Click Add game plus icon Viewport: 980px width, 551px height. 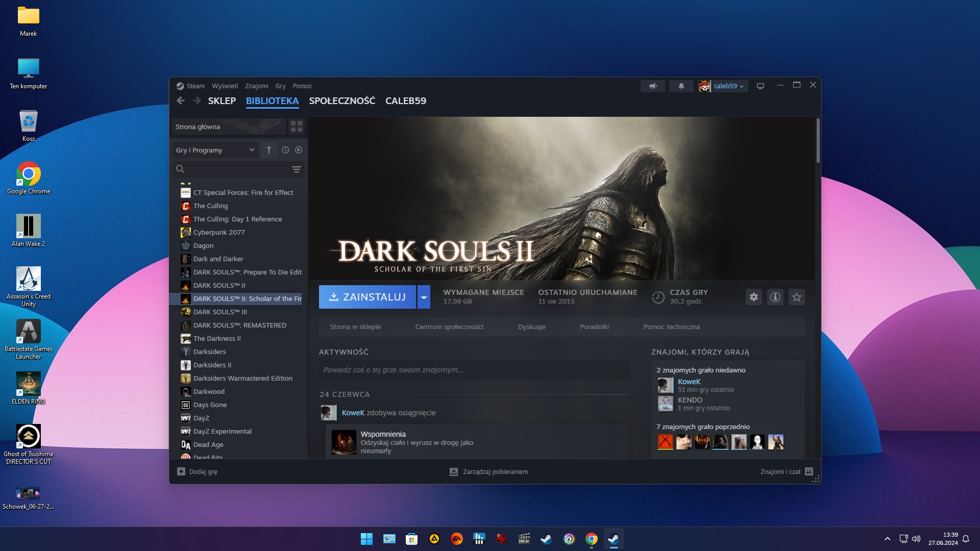(181, 471)
